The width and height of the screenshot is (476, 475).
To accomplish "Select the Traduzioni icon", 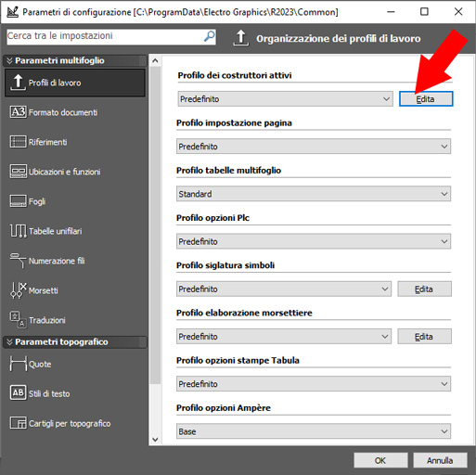I will click(x=18, y=320).
